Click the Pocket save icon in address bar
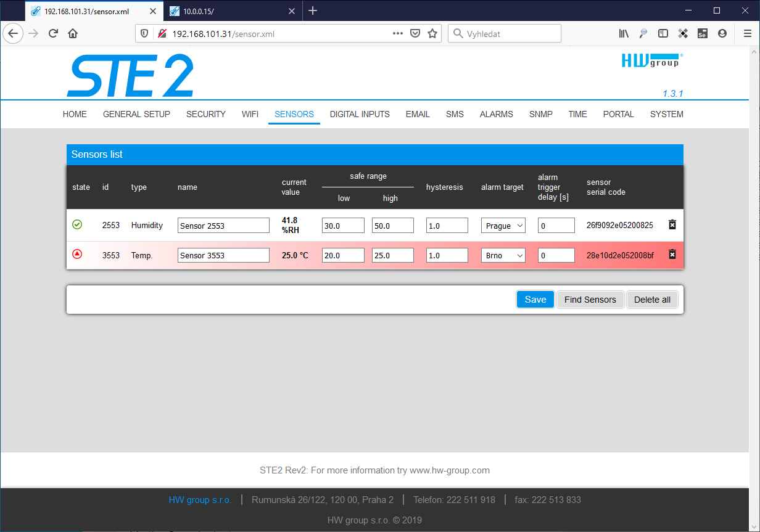 (x=415, y=34)
